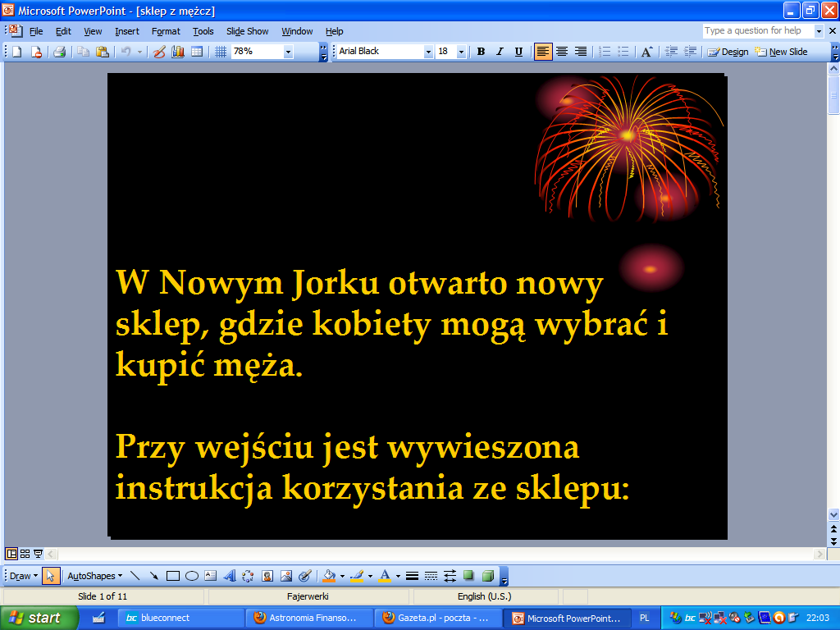The width and height of the screenshot is (840, 630).
Task: Click the Permission restricted document icon
Action: 36,52
